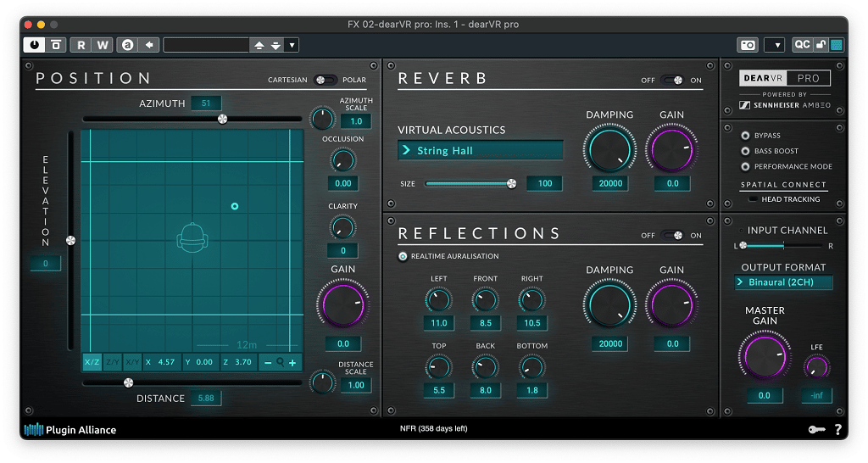Click the Right reflection knob
The image size is (868, 463).
pyautogui.click(x=531, y=299)
